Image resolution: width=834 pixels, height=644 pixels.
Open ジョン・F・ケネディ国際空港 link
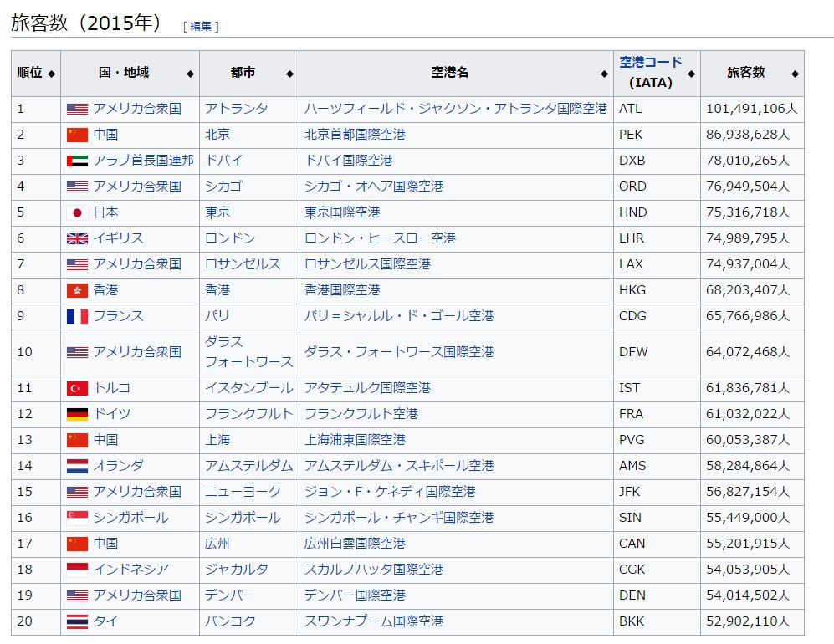click(x=390, y=492)
